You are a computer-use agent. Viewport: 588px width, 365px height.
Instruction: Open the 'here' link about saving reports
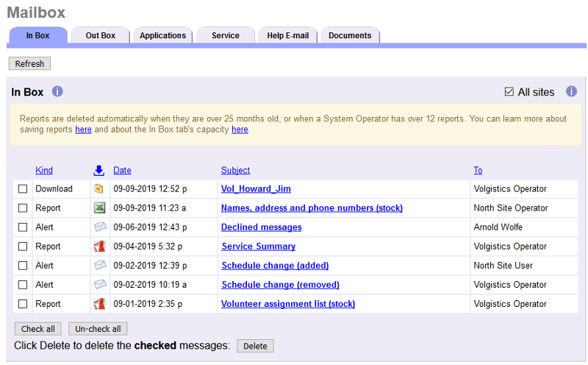(83, 130)
